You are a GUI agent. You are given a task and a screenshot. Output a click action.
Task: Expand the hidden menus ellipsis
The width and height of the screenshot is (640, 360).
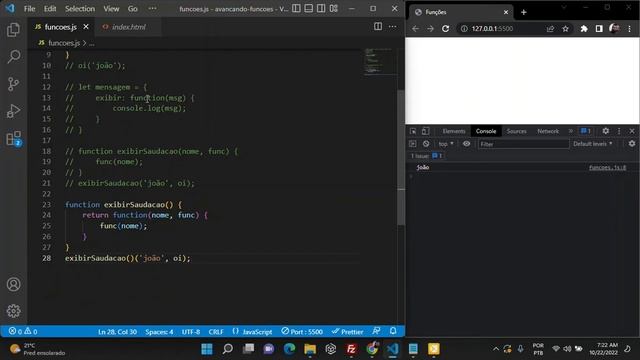(x=152, y=8)
